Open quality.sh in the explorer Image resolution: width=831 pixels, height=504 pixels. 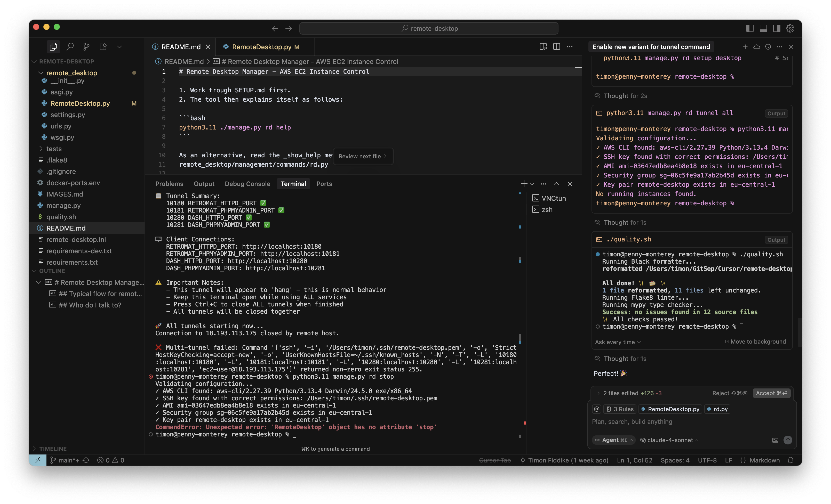coord(61,217)
